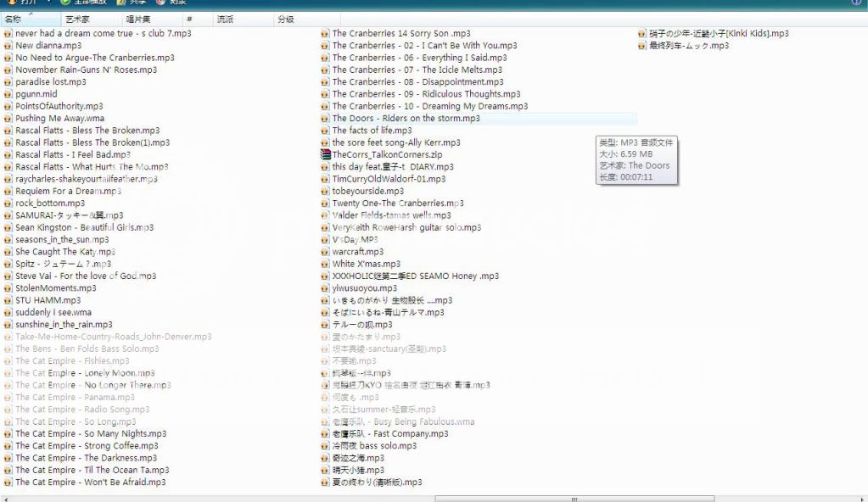Click the 最终列车-ムック.mp3 file icon
The width and height of the screenshot is (868, 502).
(642, 46)
